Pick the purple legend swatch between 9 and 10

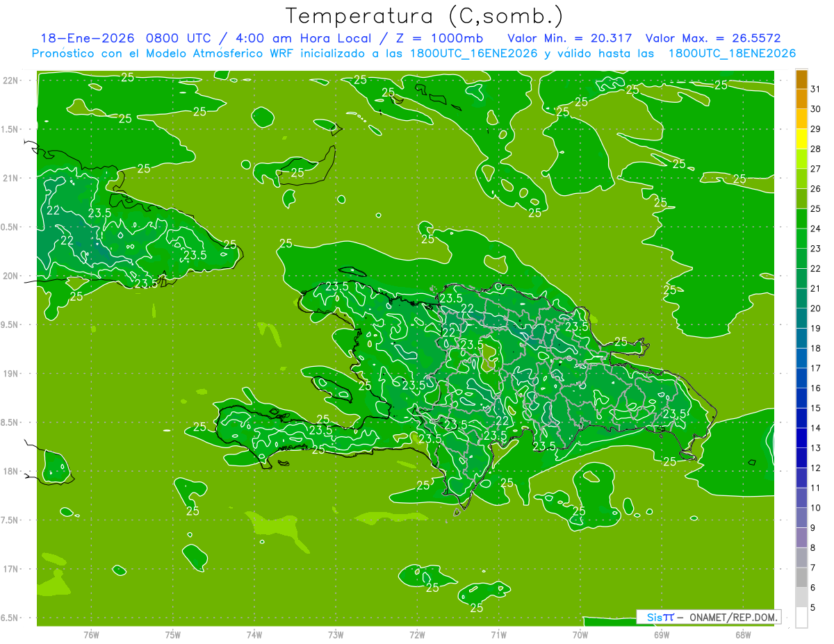pyautogui.click(x=801, y=518)
